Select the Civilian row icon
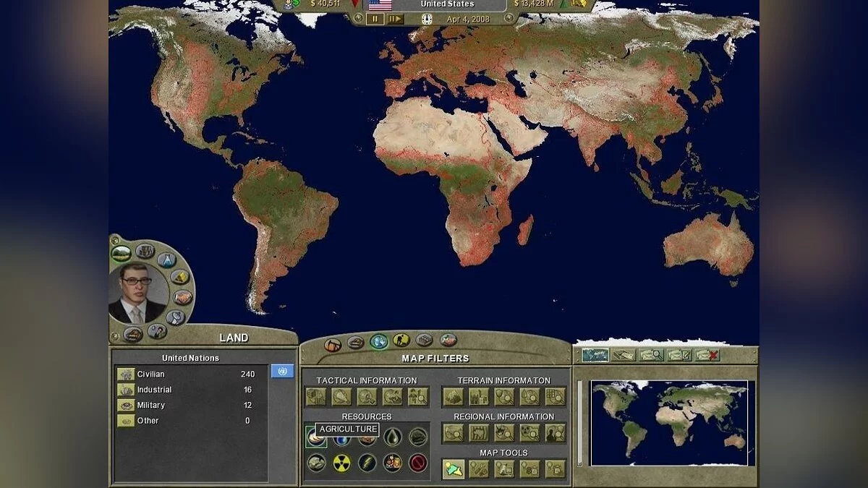868x488 pixels. click(126, 374)
